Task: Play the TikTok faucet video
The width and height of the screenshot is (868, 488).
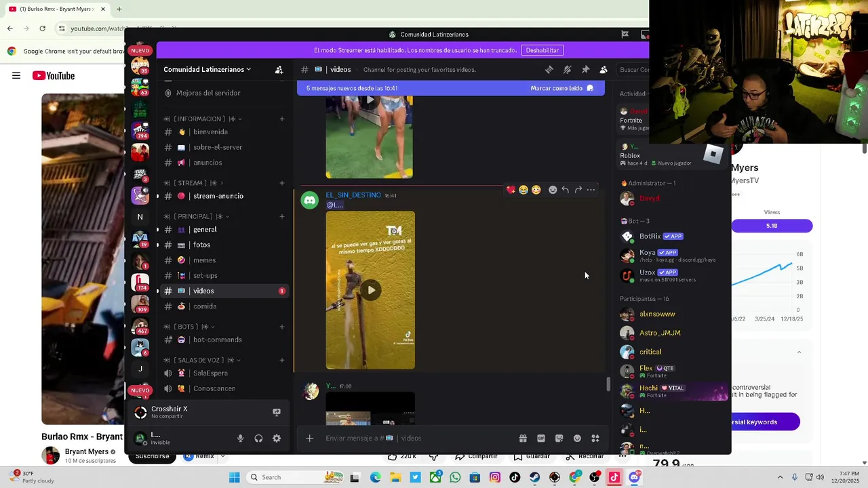Action: 371,290
